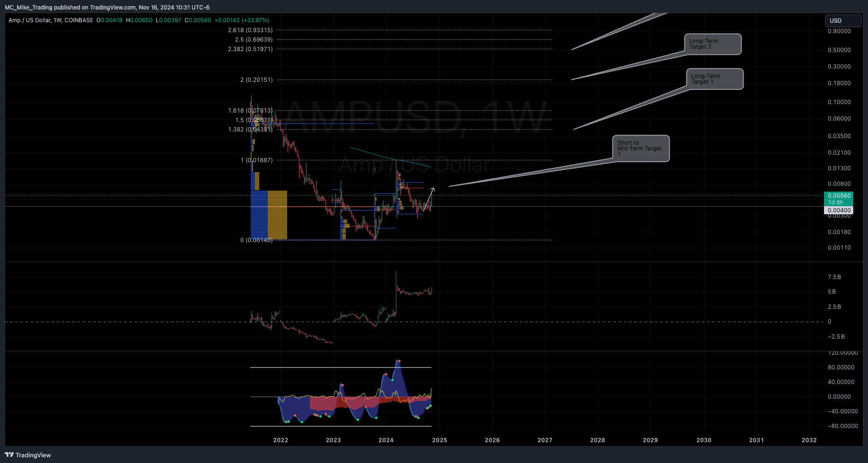Select the Fib level 1 (0.01687) label
The image size is (868, 463).
click(x=256, y=160)
